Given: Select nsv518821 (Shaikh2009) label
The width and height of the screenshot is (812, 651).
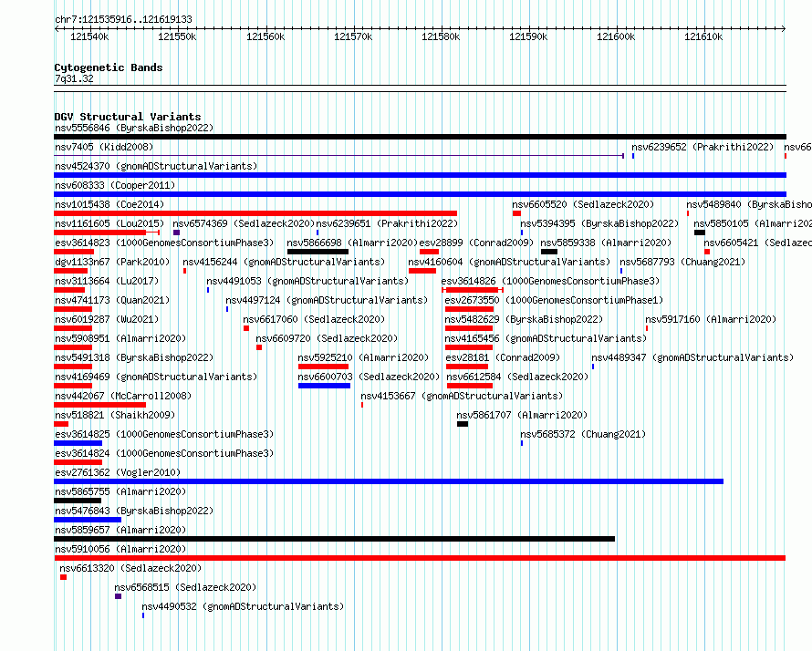Looking at the screenshot, I should click(115, 415).
